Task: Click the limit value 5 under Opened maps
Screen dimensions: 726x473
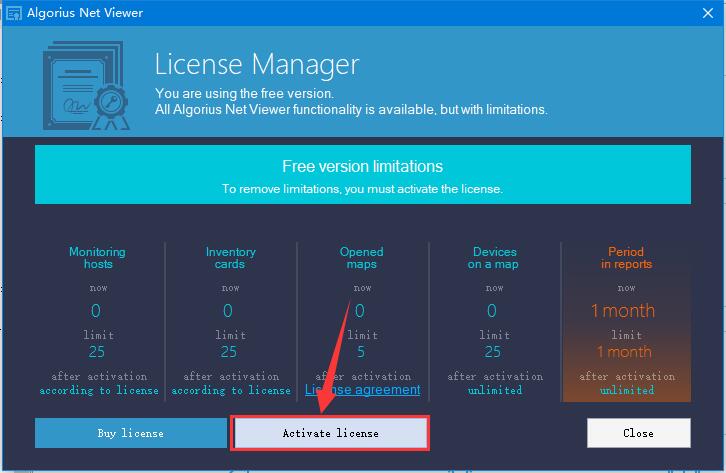Action: [362, 351]
